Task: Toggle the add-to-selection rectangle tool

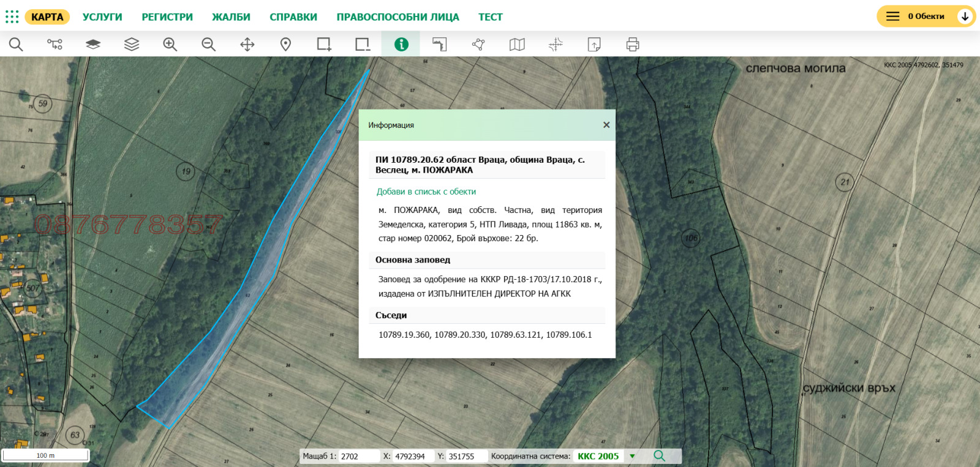Action: (x=324, y=44)
